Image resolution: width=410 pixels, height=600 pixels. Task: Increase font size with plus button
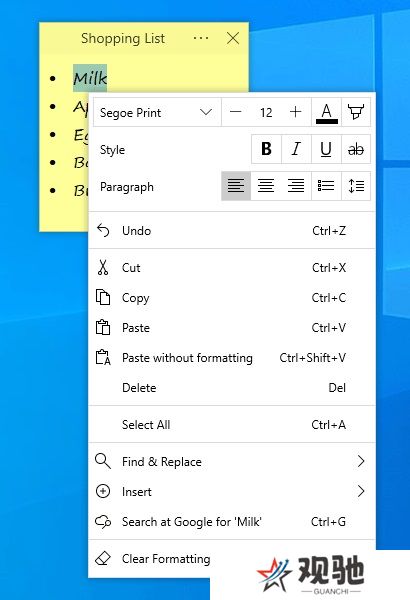point(296,112)
